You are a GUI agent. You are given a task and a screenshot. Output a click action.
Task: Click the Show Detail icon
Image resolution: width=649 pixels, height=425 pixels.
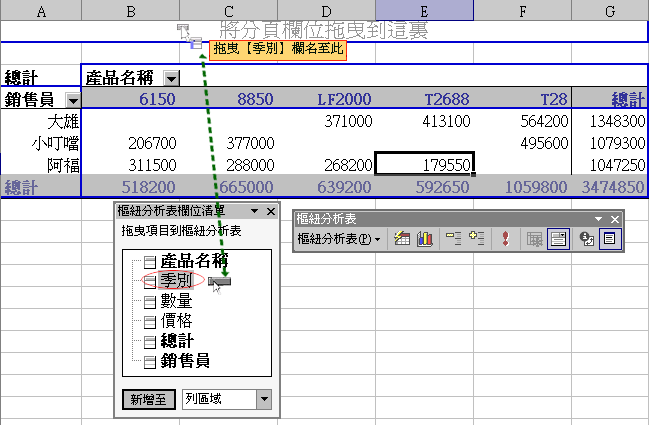tap(476, 239)
